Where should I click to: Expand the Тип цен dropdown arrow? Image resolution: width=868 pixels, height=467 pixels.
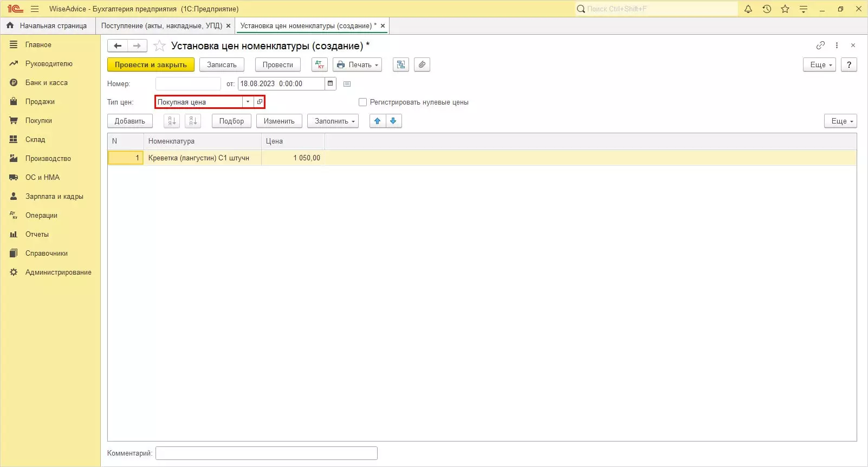248,102
